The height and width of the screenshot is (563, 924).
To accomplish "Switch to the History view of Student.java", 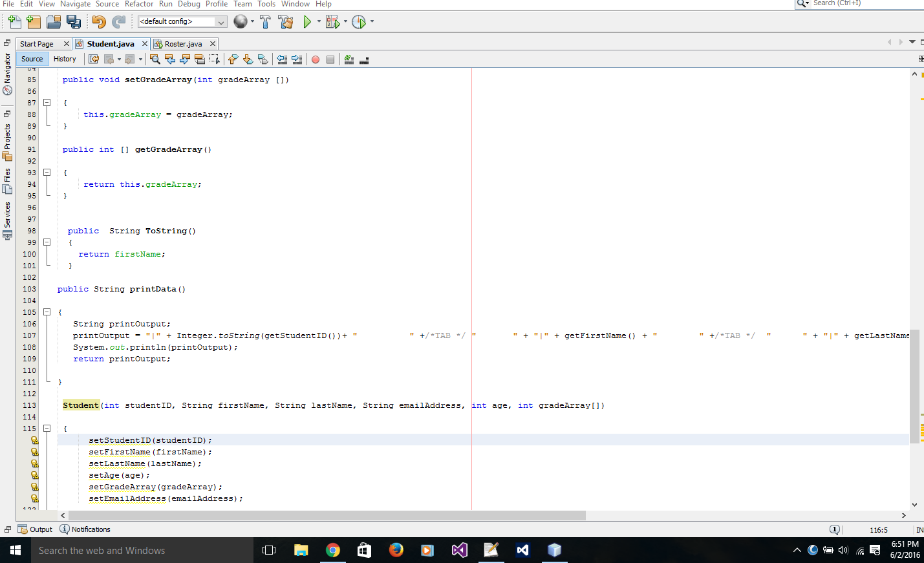I will click(x=65, y=58).
